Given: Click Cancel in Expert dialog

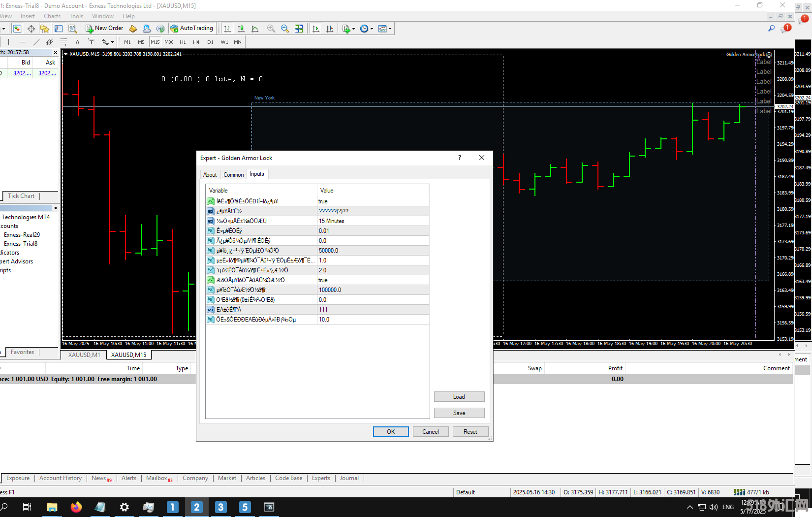Looking at the screenshot, I should (x=431, y=432).
